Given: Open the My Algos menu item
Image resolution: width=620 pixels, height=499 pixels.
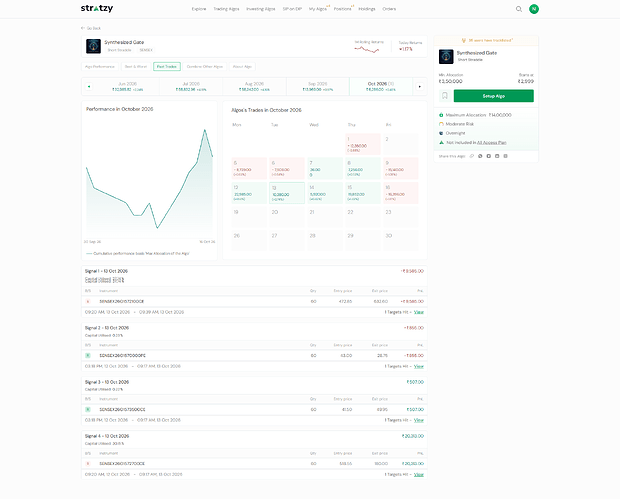Looking at the screenshot, I should coord(318,9).
